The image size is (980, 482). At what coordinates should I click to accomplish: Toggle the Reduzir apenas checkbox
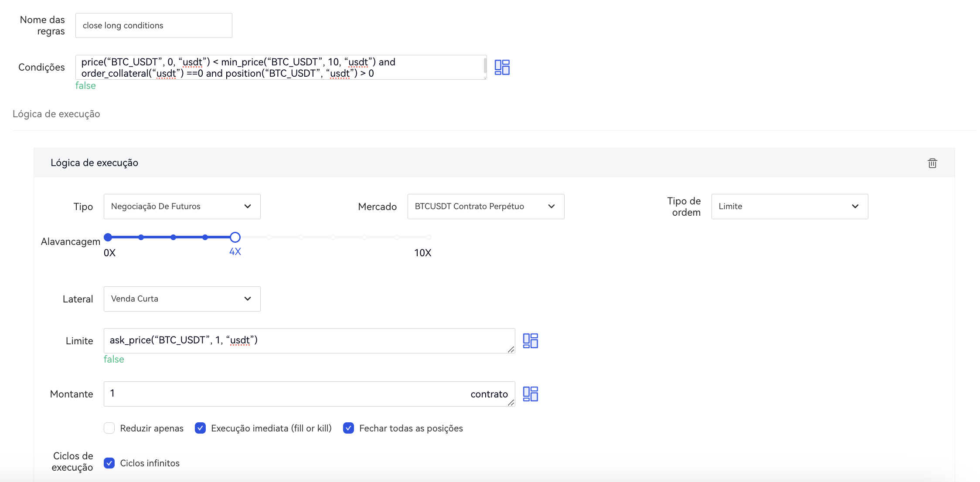tap(109, 428)
